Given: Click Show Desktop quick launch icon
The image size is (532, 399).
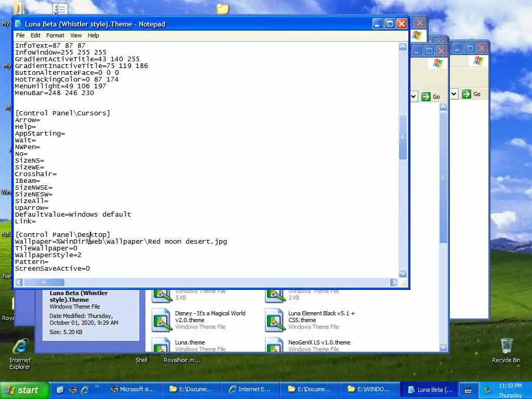Looking at the screenshot, I should 60,390.
